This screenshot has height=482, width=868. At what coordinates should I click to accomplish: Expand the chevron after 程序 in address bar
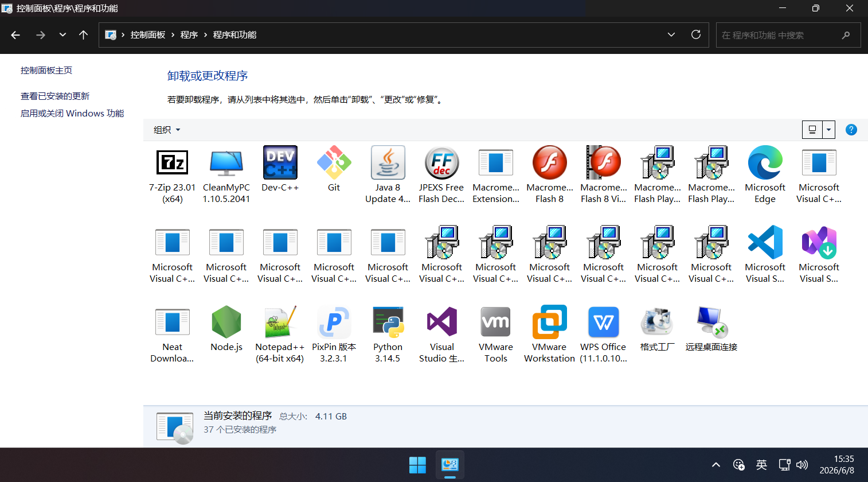click(x=205, y=35)
